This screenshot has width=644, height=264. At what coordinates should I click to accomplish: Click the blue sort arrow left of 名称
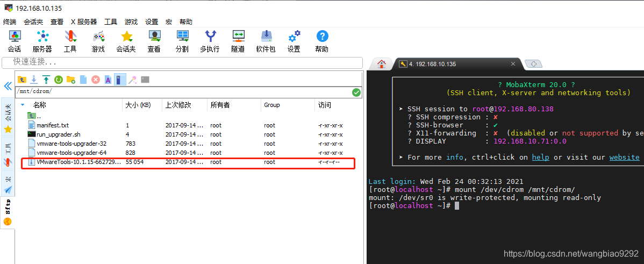(23, 105)
